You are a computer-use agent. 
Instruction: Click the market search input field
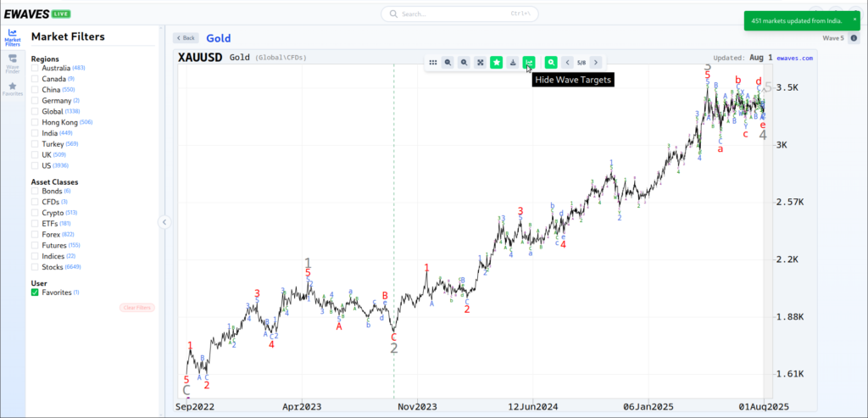[x=459, y=14]
